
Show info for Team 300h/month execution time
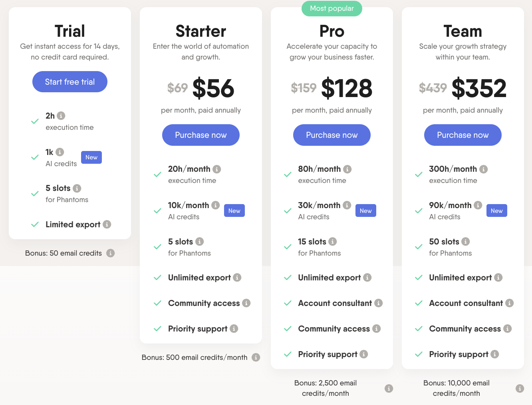pos(484,169)
